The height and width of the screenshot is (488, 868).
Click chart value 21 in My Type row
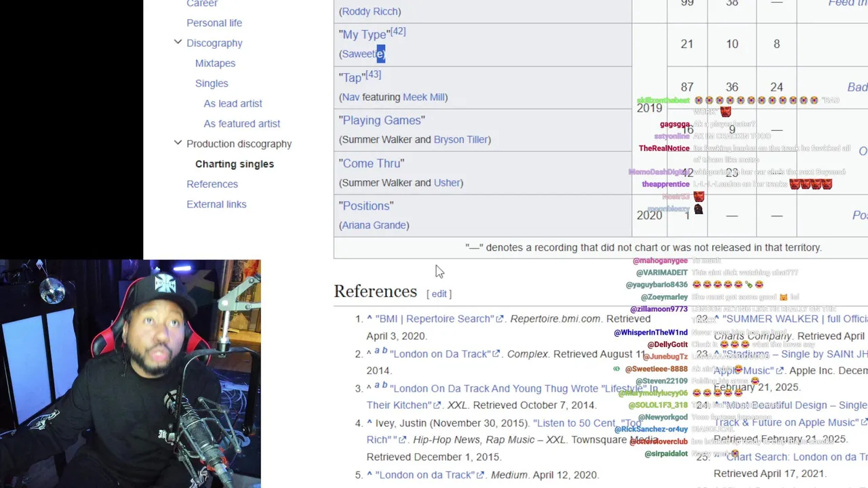pyautogui.click(x=687, y=44)
